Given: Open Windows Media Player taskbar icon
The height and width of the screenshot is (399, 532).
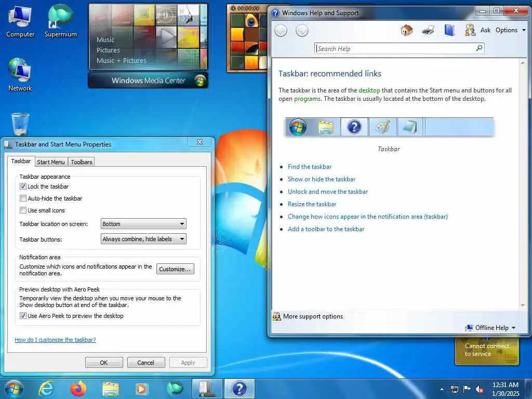Looking at the screenshot, I should (x=141, y=389).
